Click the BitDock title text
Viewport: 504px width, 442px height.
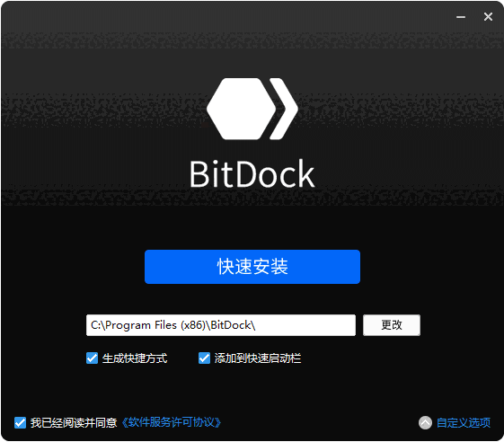252,174
